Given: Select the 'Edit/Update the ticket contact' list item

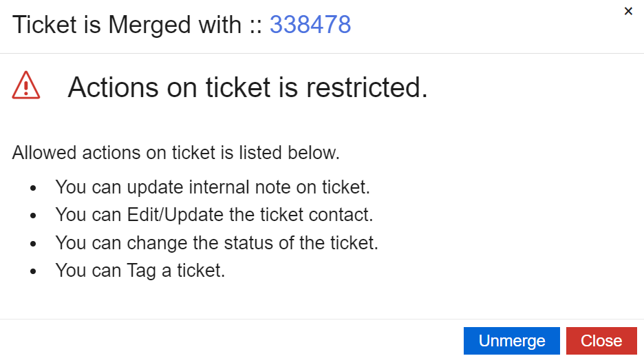Looking at the screenshot, I should 214,215.
